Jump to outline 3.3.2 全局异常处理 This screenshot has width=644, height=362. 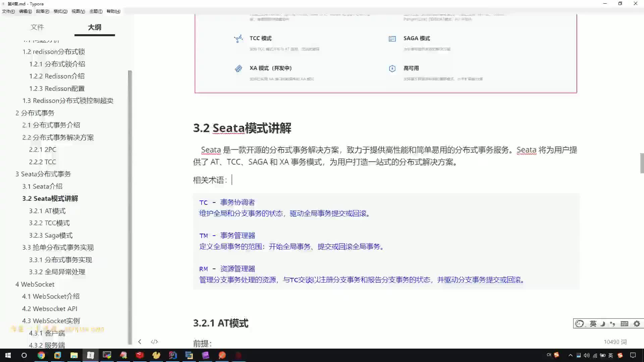tap(57, 272)
